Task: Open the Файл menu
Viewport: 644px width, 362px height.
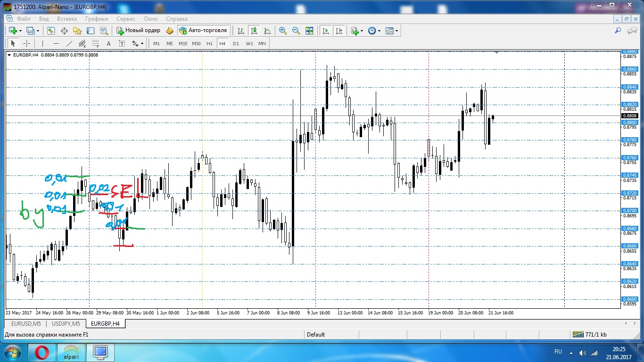Action: [24, 19]
